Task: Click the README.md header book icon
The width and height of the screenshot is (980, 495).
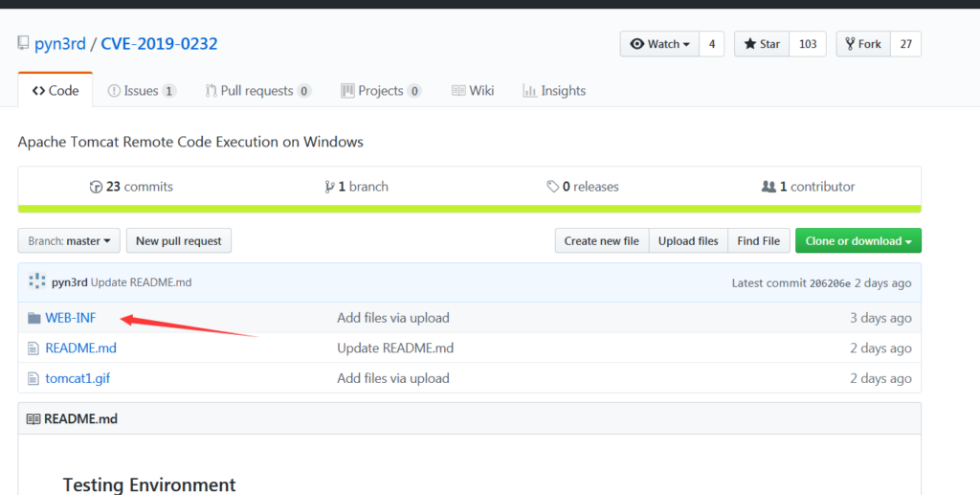Action: tap(33, 418)
